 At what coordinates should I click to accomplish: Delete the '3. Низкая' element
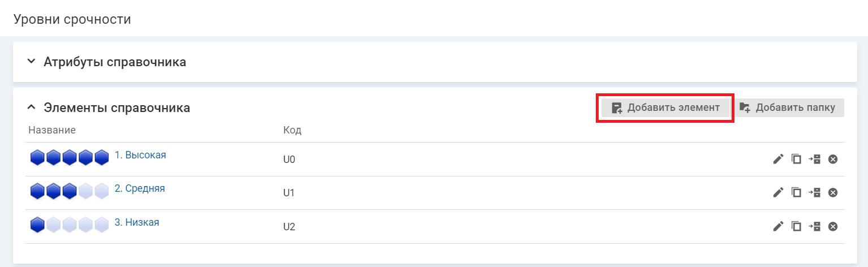coord(832,227)
